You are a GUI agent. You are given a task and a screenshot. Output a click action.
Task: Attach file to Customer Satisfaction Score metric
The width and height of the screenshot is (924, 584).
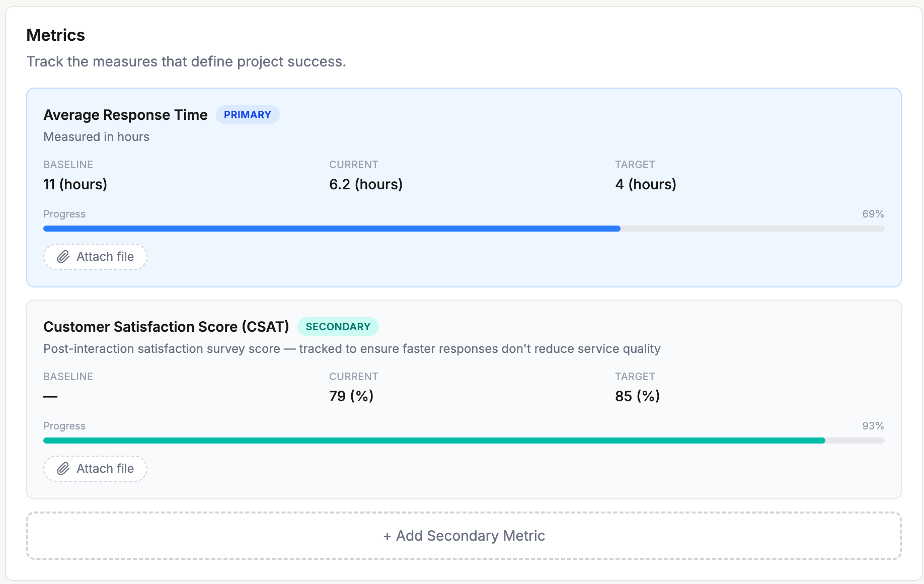[96, 469]
